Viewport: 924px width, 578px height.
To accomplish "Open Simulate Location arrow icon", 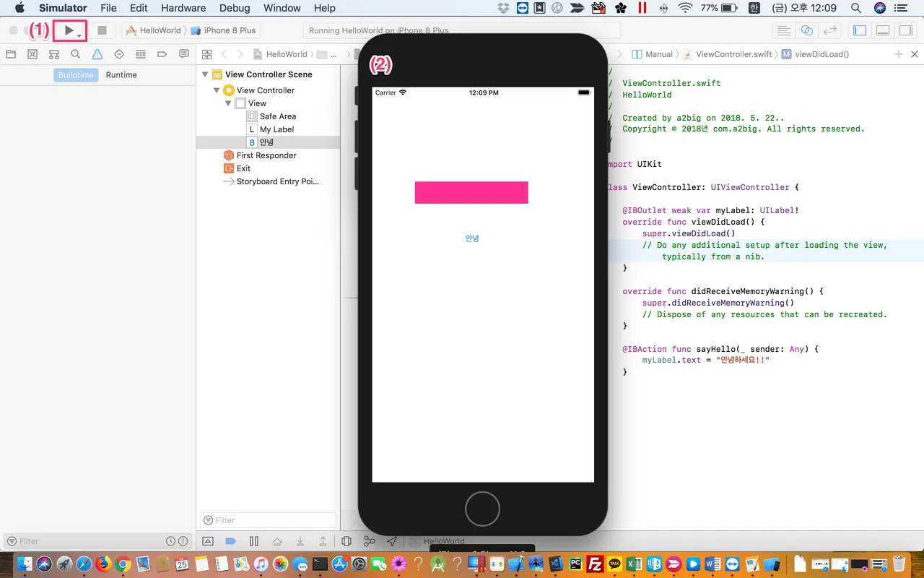I will [x=392, y=541].
